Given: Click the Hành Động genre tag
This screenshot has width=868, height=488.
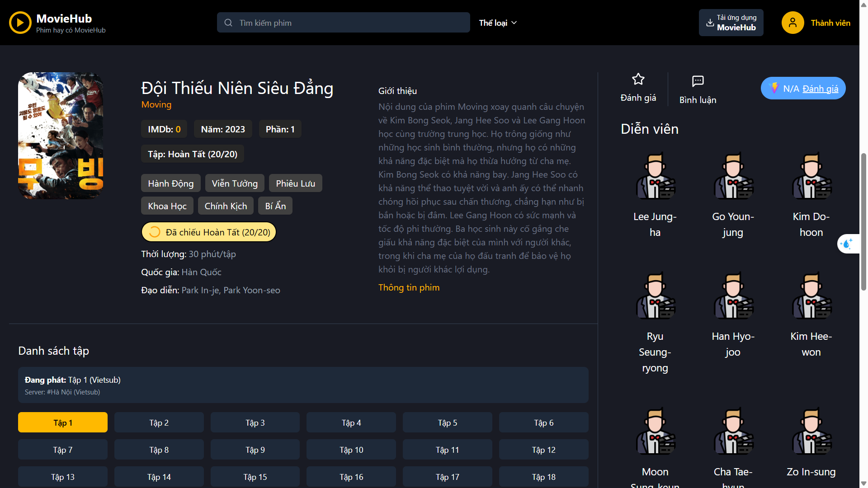Looking at the screenshot, I should [170, 183].
